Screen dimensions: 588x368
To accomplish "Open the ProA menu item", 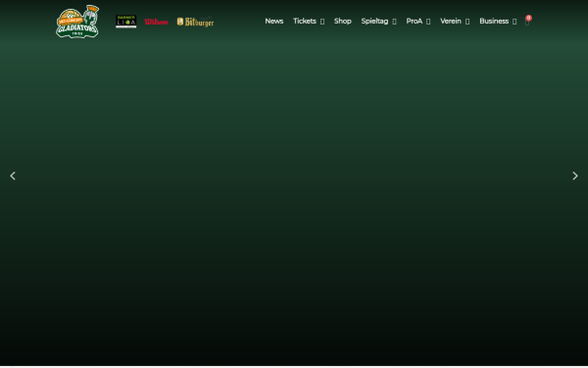I will point(415,21).
